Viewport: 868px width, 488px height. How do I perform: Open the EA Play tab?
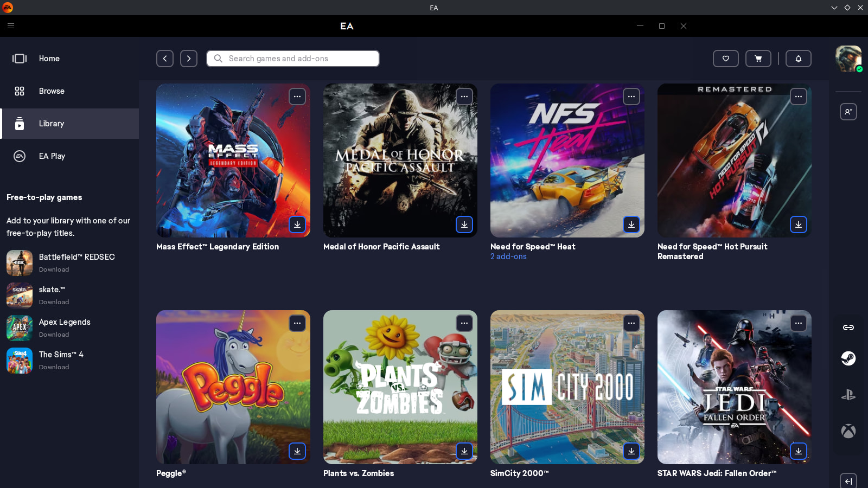[52, 156]
